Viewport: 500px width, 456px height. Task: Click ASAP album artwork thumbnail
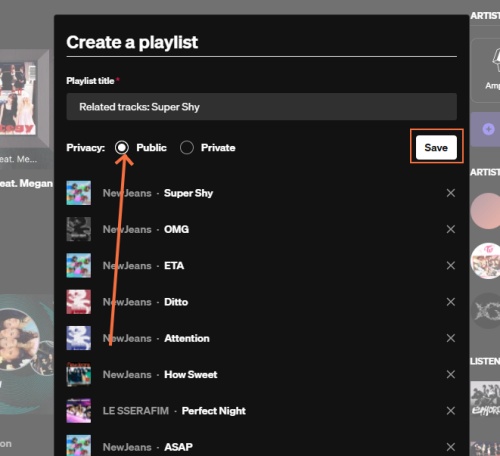pyautogui.click(x=78, y=445)
